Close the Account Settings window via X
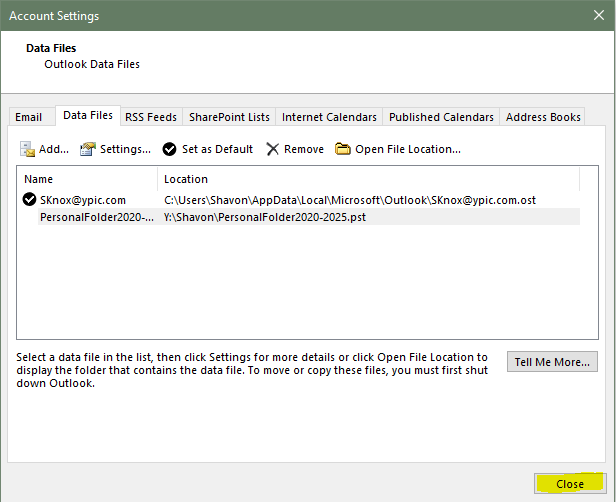This screenshot has height=502, width=616. click(599, 15)
